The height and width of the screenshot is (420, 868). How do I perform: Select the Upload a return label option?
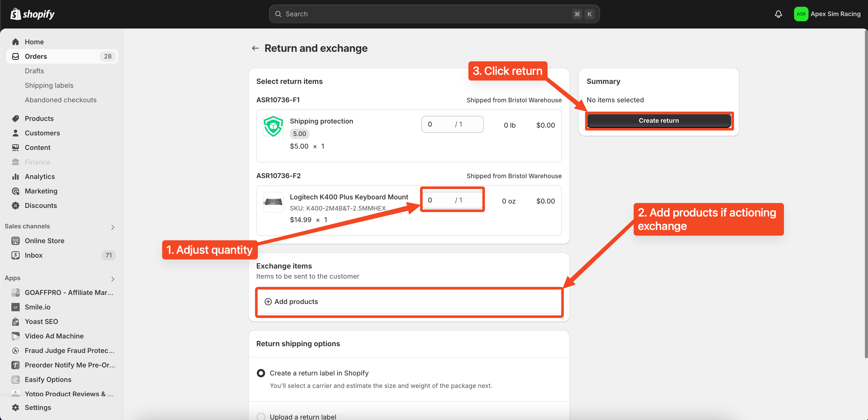tap(261, 417)
